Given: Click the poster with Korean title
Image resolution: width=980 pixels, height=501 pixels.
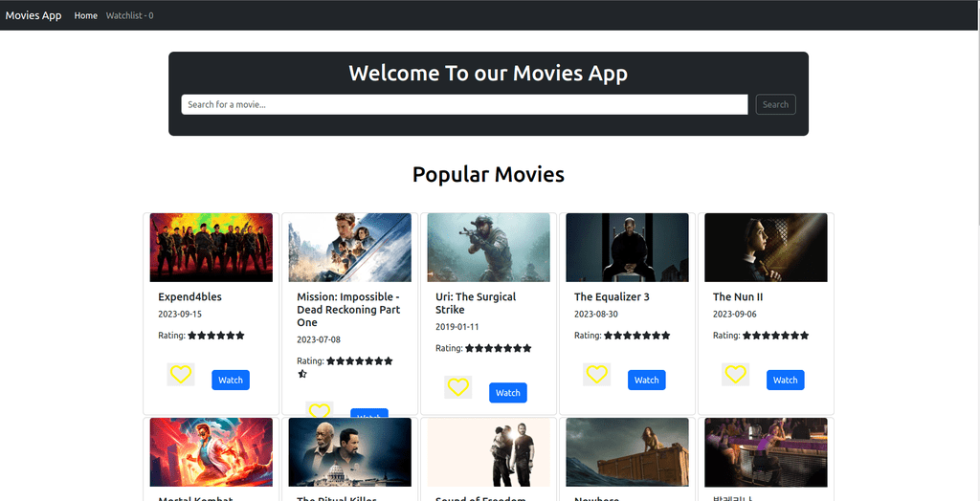Looking at the screenshot, I should pyautogui.click(x=767, y=452).
